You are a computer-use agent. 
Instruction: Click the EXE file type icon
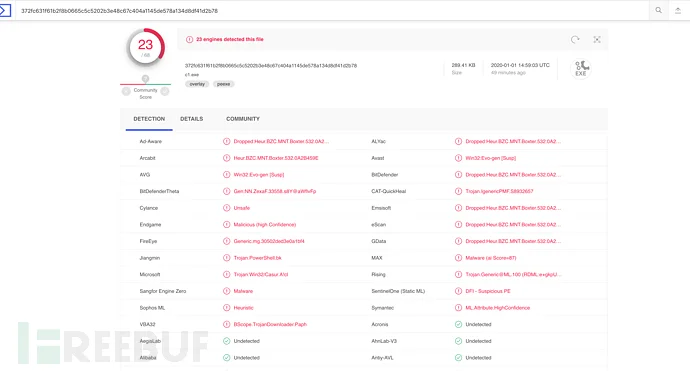point(581,69)
